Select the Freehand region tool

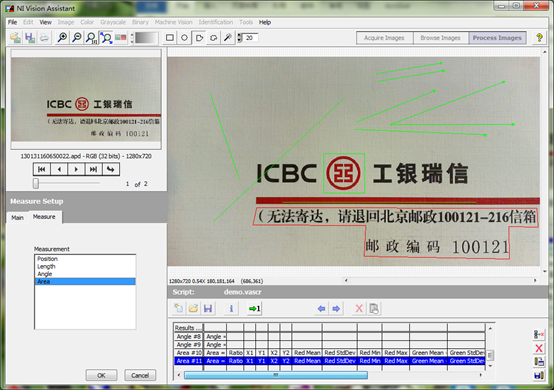[213, 37]
